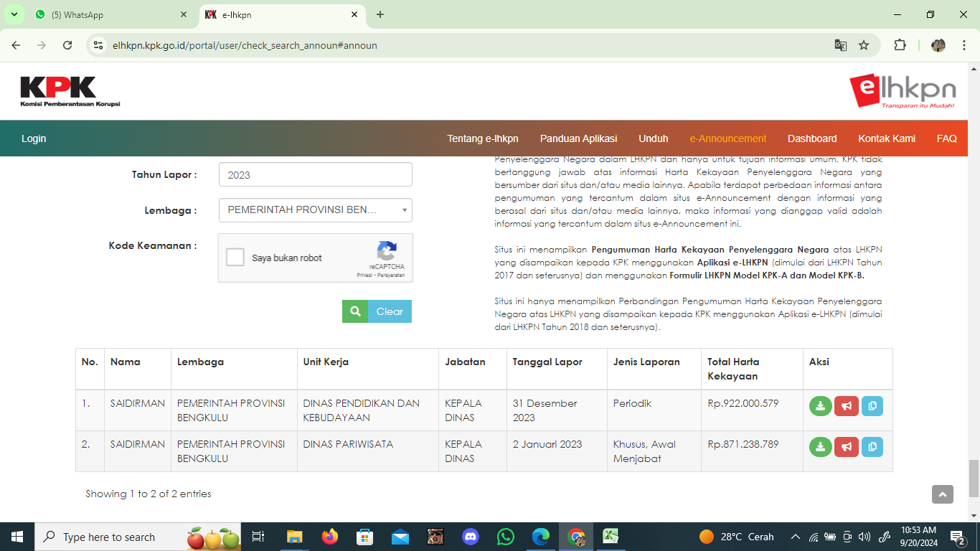The width and height of the screenshot is (980, 551).
Task: Sort by the Total Harta Kekayaan header
Action: click(x=733, y=369)
